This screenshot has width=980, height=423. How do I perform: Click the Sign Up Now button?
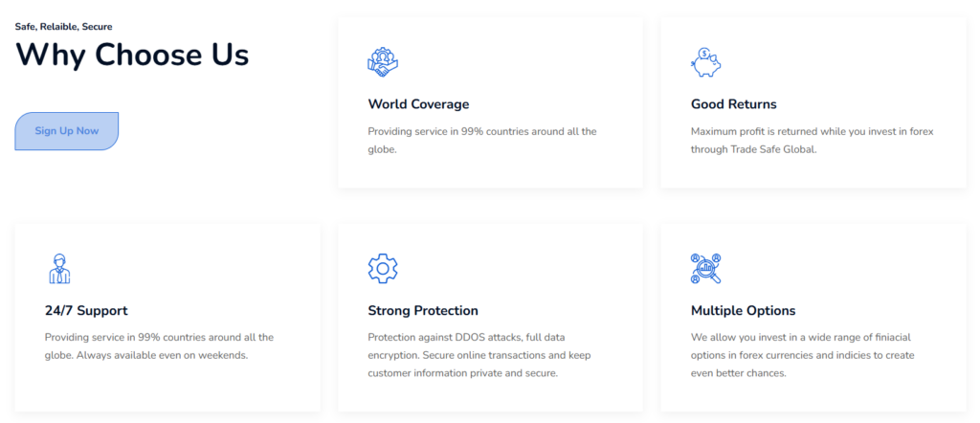[66, 131]
